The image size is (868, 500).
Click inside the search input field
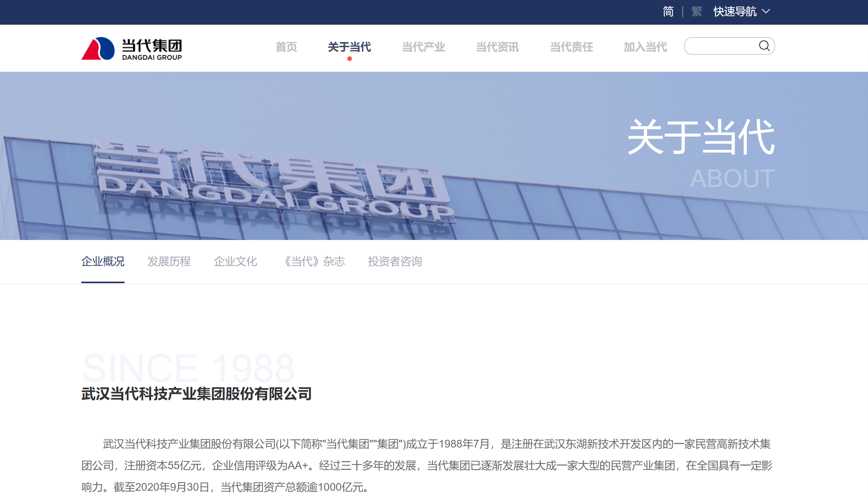pyautogui.click(x=721, y=46)
